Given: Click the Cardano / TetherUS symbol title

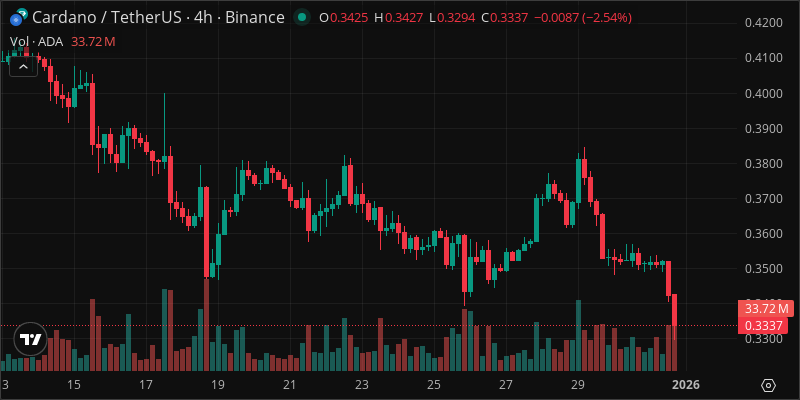Looking at the screenshot, I should pyautogui.click(x=158, y=17).
